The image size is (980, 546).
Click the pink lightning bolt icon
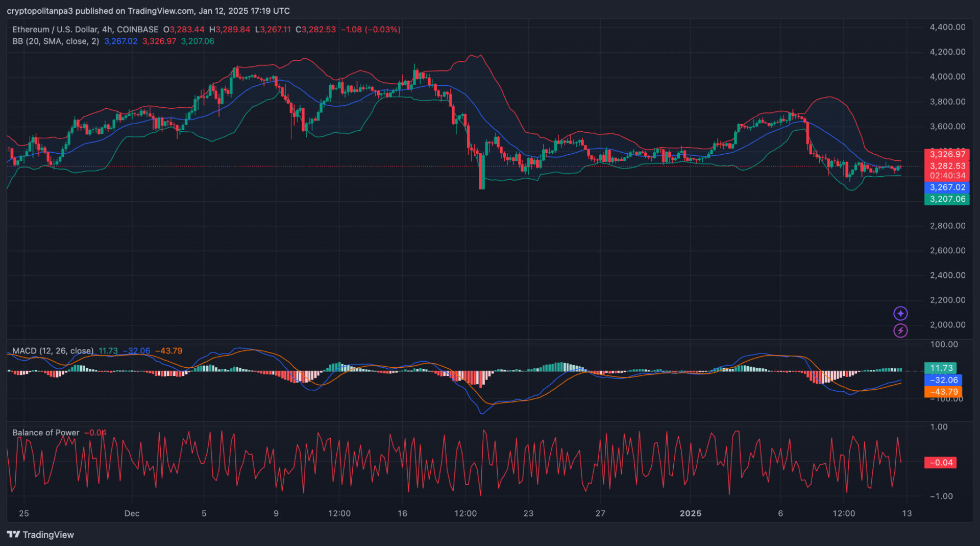[900, 331]
